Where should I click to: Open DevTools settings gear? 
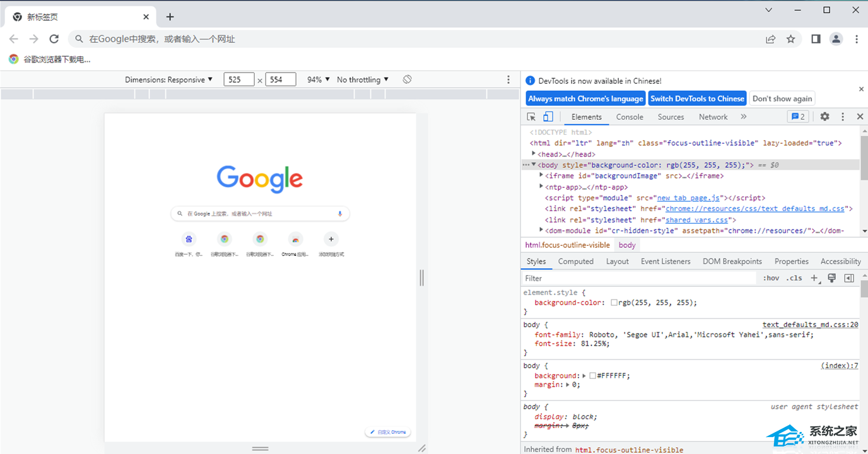tap(824, 117)
